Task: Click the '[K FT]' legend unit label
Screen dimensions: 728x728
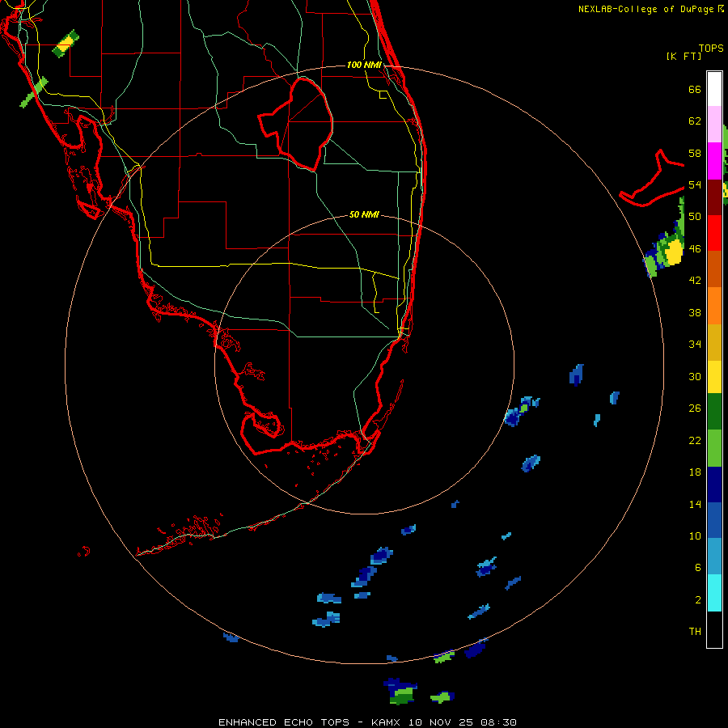Action: coord(684,57)
